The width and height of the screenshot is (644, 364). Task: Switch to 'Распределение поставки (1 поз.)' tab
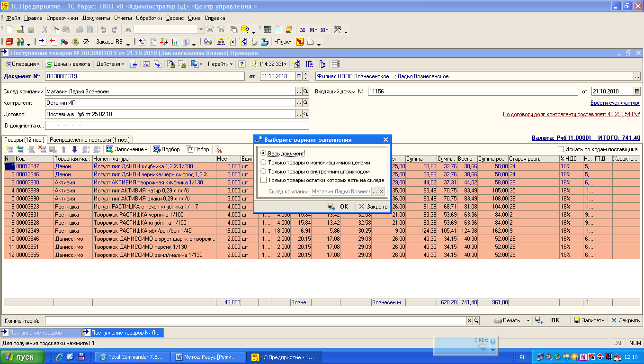90,139
